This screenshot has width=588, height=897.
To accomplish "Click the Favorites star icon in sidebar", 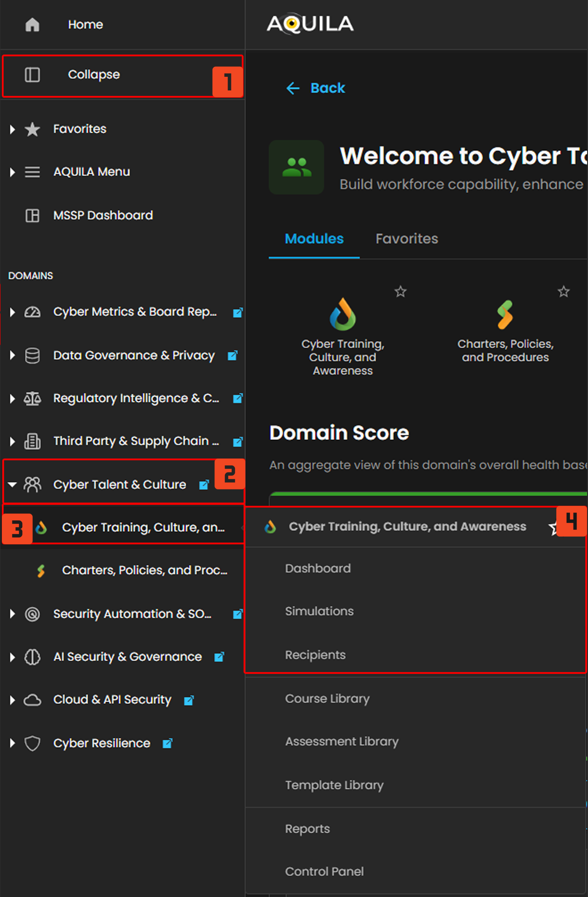I will coord(32,129).
